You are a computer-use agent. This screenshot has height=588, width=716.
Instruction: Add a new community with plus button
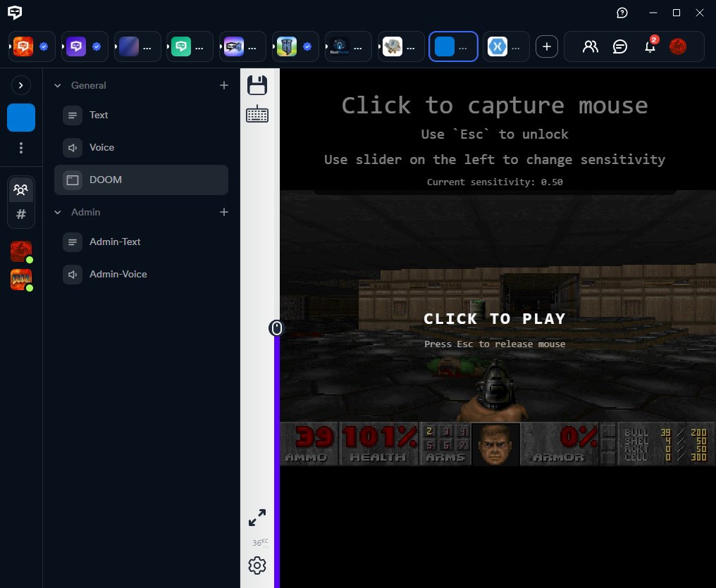547,46
